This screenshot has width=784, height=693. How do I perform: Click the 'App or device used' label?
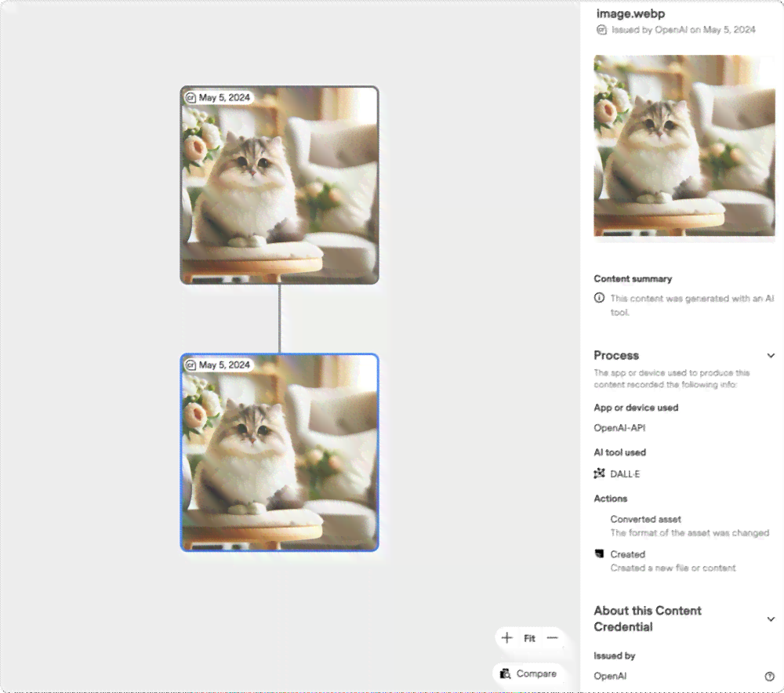[x=636, y=408]
